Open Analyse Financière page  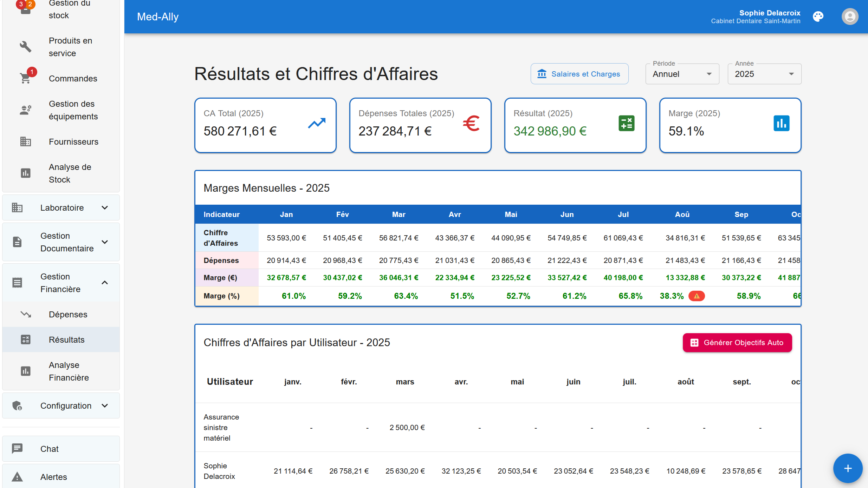pos(61,371)
